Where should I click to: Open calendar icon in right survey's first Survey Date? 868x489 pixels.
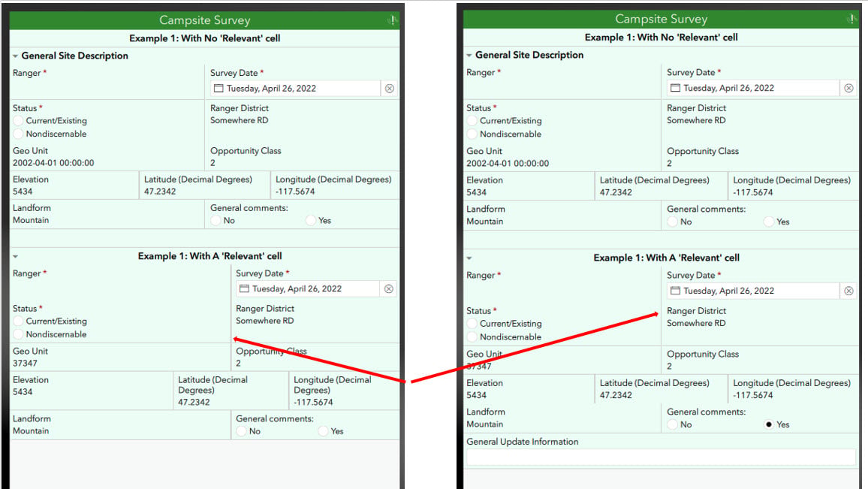(675, 88)
